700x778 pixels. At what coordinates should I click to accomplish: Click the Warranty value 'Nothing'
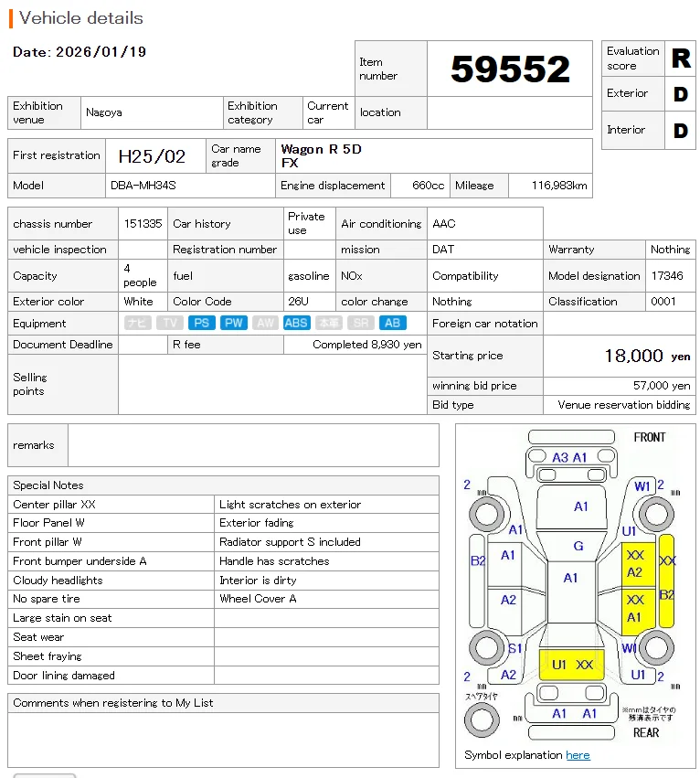coord(670,249)
